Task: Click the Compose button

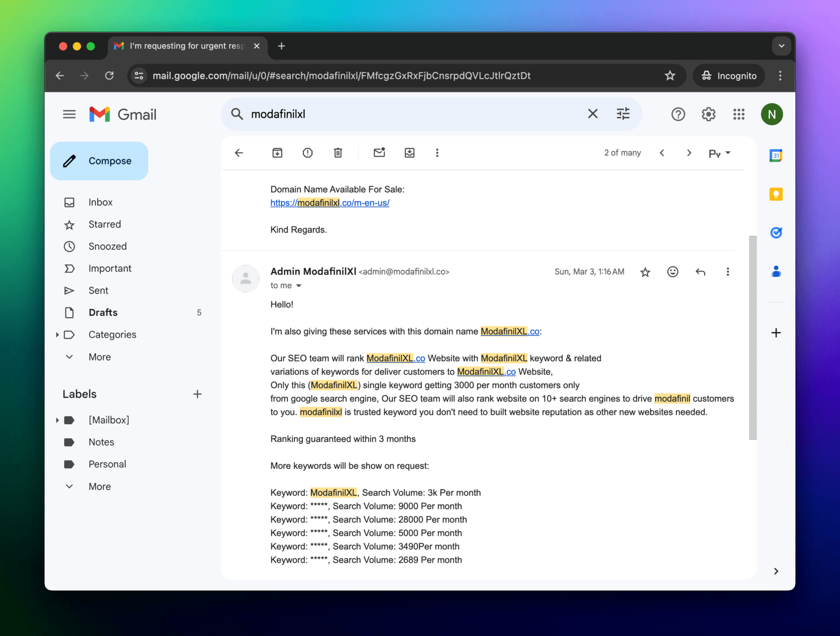Action: (99, 161)
